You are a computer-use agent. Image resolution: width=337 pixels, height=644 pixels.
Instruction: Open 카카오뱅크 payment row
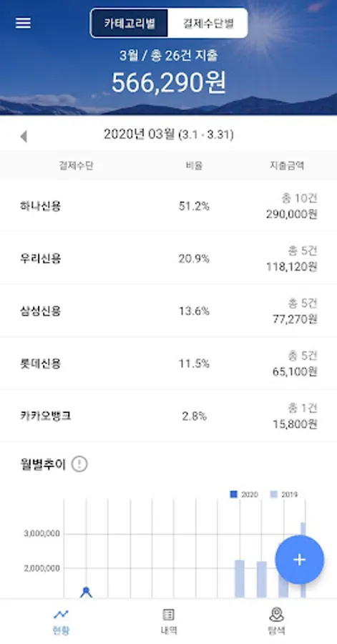pyautogui.click(x=168, y=416)
